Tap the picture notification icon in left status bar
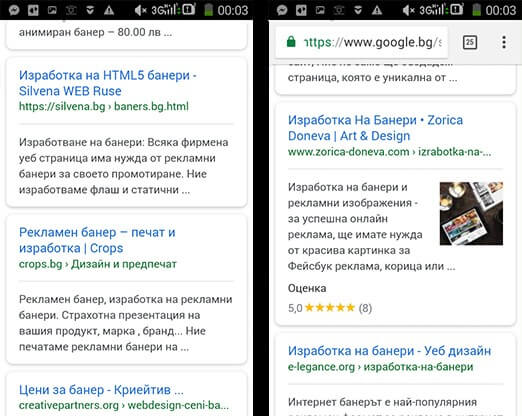Image resolution: width=522 pixels, height=416 pixels. pyautogui.click(x=52, y=10)
